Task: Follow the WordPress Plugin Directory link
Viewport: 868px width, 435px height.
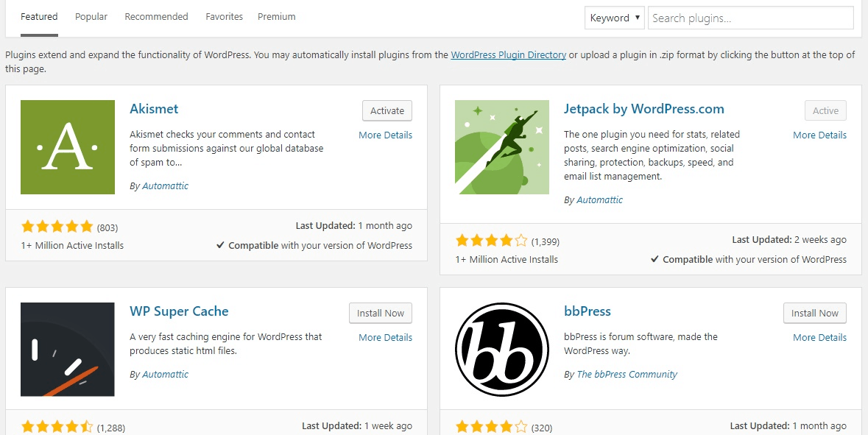Action: coord(508,54)
